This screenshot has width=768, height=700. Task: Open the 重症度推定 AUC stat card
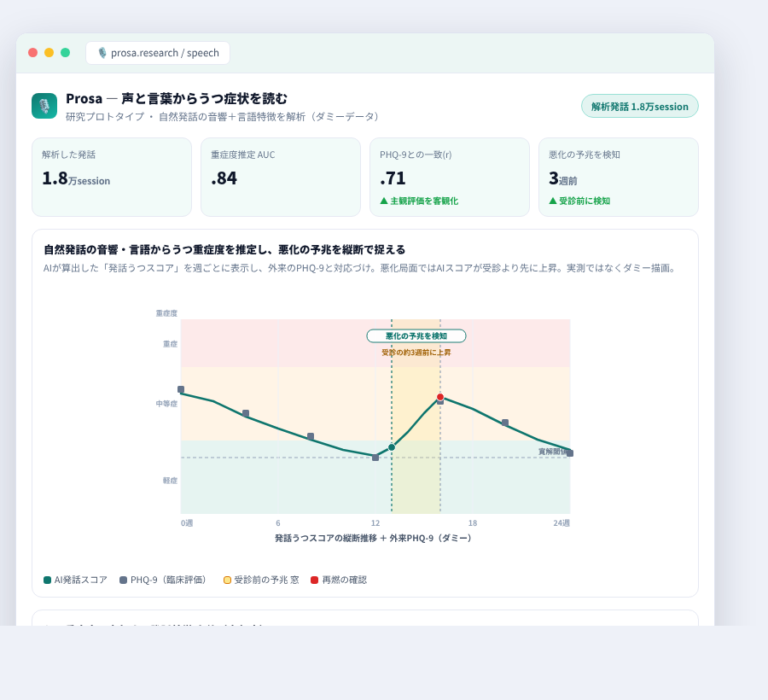point(281,177)
